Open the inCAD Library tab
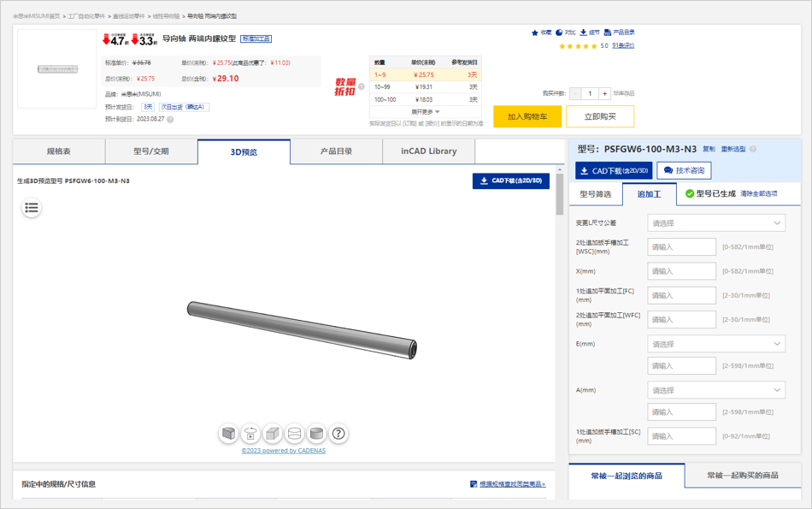This screenshot has height=509, width=812. (428, 151)
